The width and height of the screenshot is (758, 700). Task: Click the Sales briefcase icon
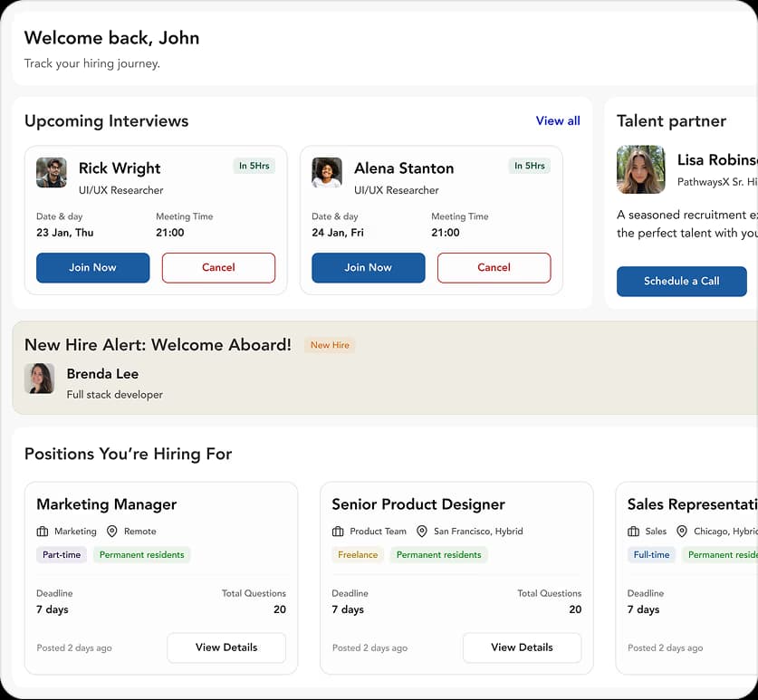click(x=636, y=532)
